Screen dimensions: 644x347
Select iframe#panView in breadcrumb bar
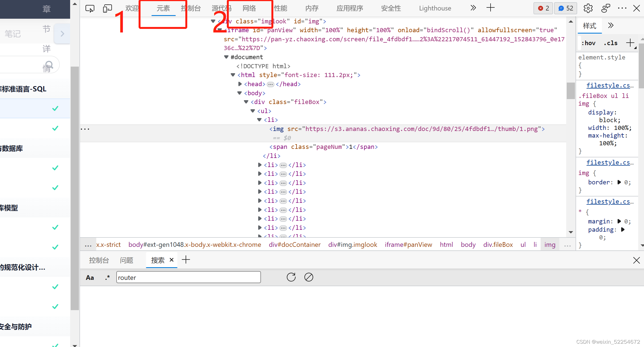[x=408, y=245]
